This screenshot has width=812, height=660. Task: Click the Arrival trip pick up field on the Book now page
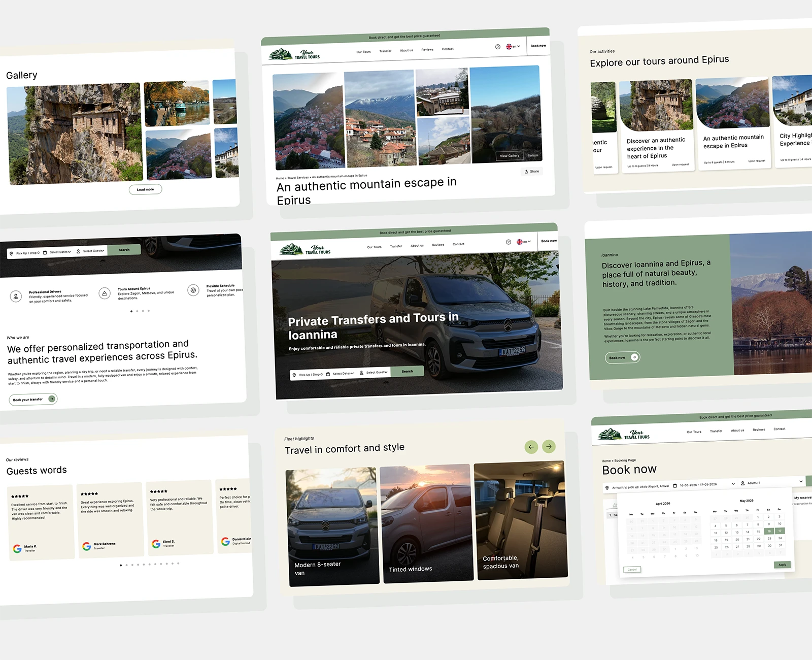(637, 487)
